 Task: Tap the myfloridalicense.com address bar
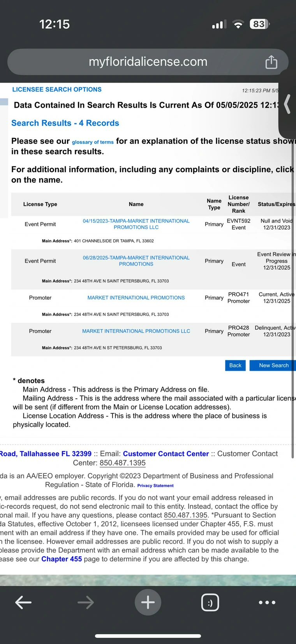pyautogui.click(x=148, y=62)
